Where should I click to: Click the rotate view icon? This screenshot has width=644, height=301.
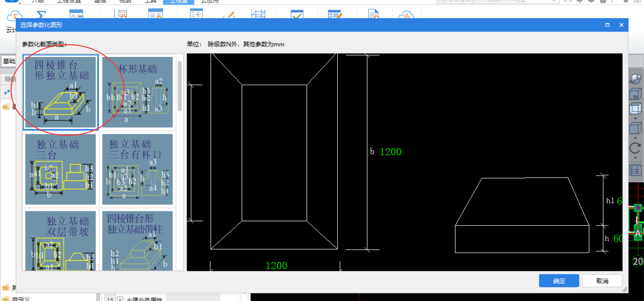[635, 148]
